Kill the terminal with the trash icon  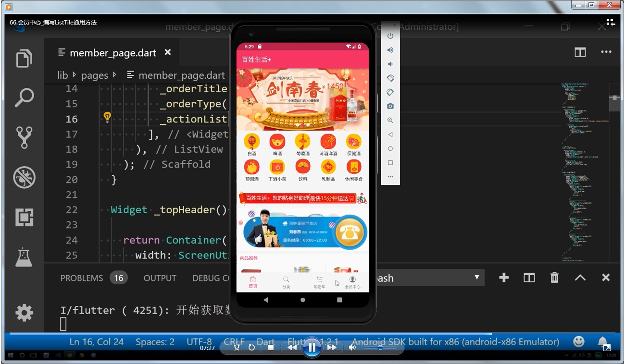pos(554,278)
